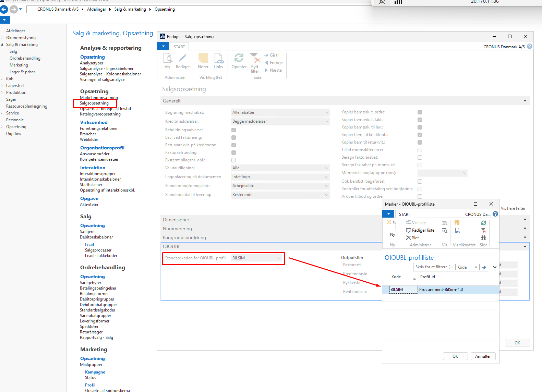Toggle the Eksternt bilagsnr. obl. checkbox

233,160
